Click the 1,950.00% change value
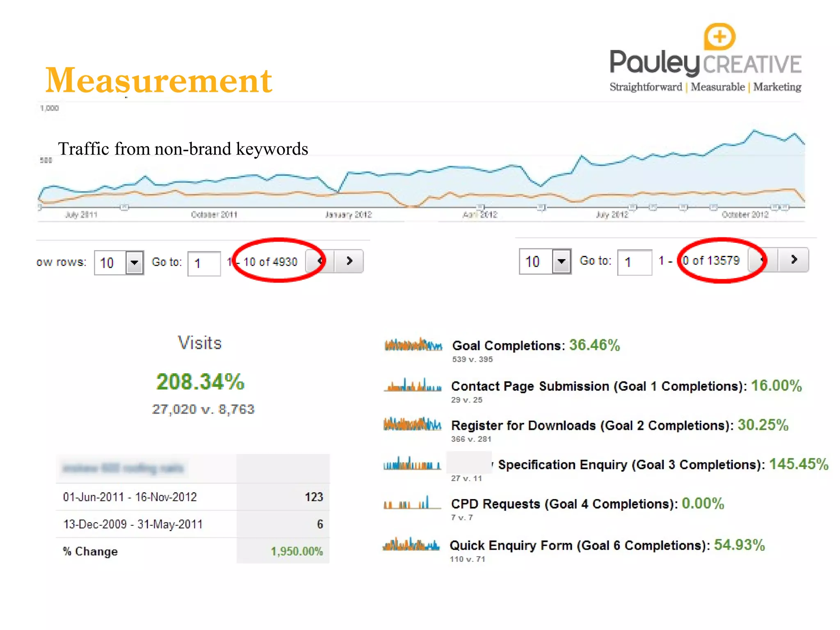 click(x=297, y=551)
